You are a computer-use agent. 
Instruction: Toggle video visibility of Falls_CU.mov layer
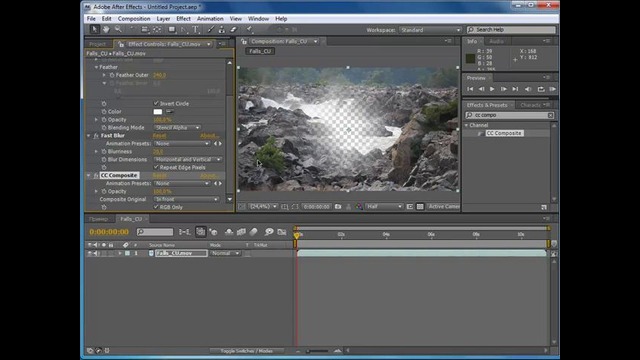tap(90, 253)
